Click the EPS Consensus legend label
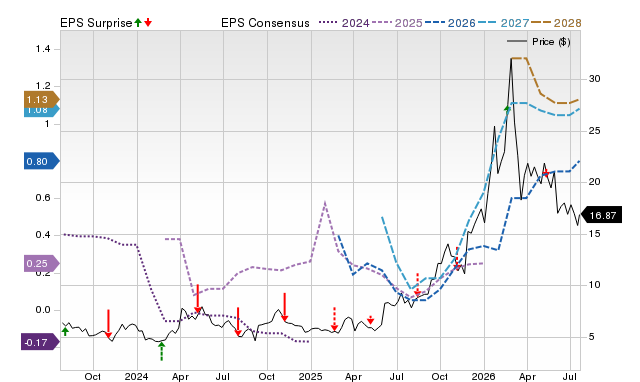640x382 pixels. (x=265, y=23)
